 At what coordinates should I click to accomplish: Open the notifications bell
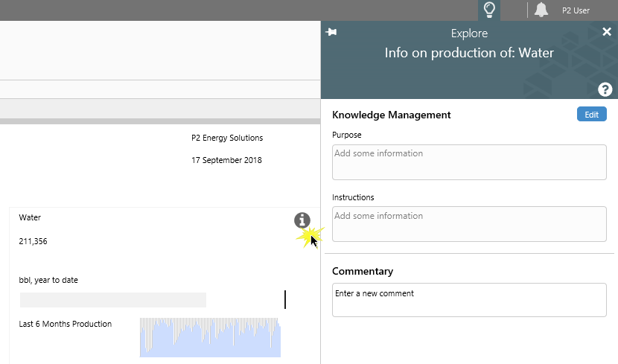tap(541, 10)
